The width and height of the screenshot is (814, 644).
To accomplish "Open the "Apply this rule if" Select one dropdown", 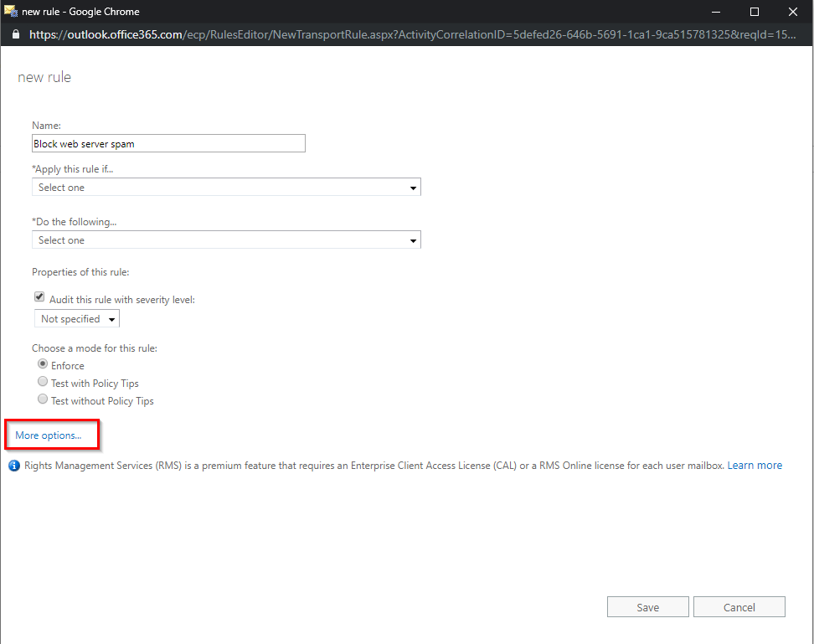I will [x=226, y=187].
